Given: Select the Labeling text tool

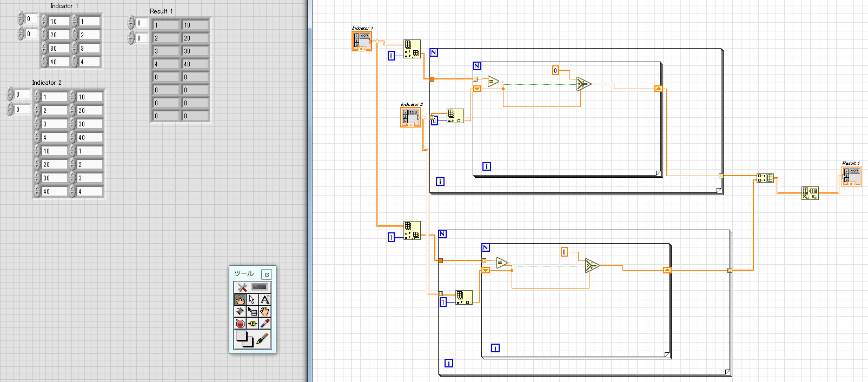Looking at the screenshot, I should (264, 300).
